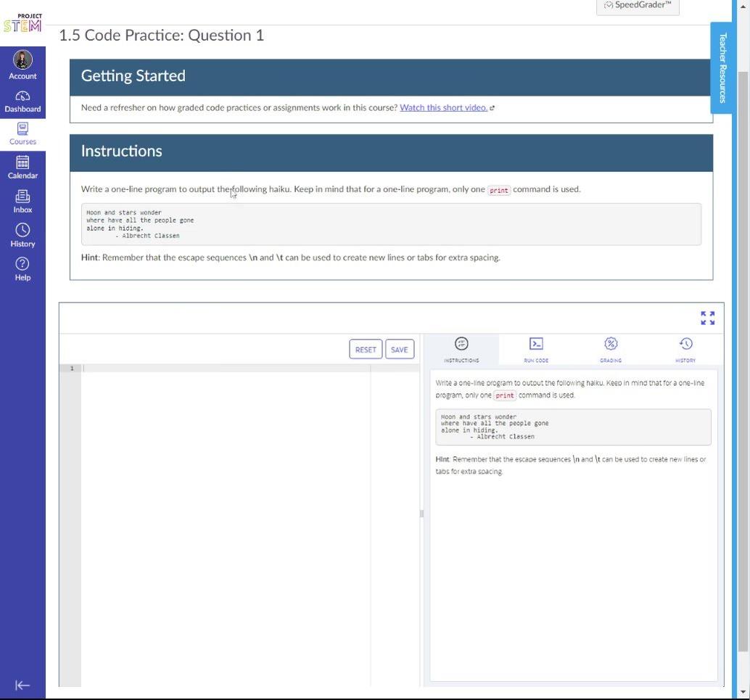
Task: Open the Help menu icon
Action: point(22,268)
